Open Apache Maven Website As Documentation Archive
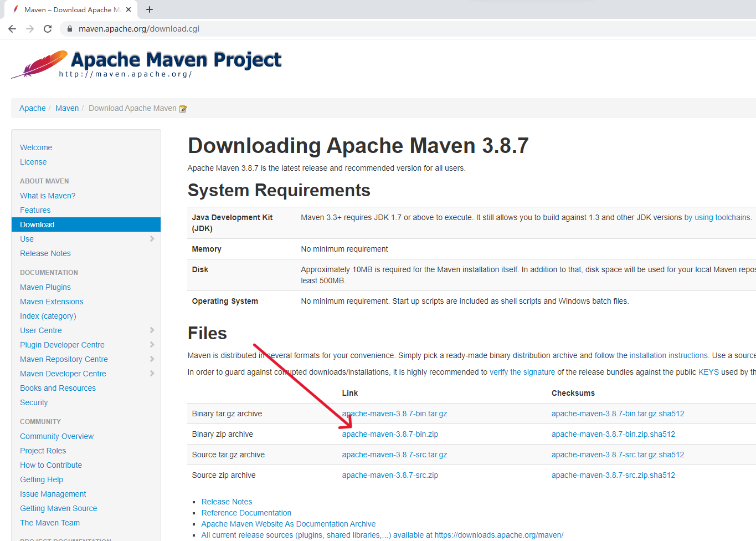Screen dimensions: 756x541 [x=289, y=524]
